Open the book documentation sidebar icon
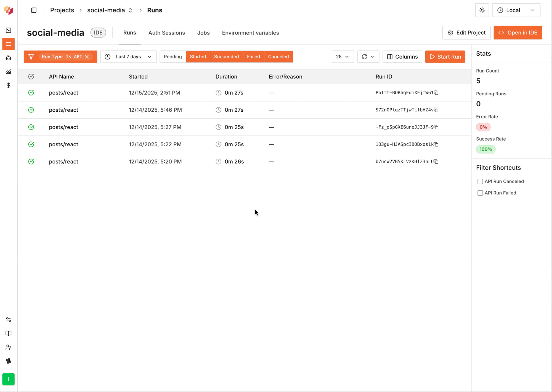552x392 pixels. click(9, 333)
